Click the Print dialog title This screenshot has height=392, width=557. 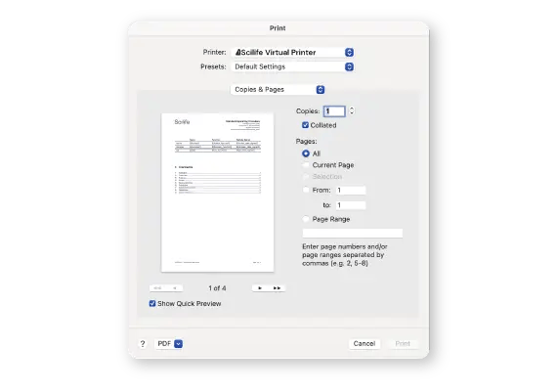coord(278,28)
